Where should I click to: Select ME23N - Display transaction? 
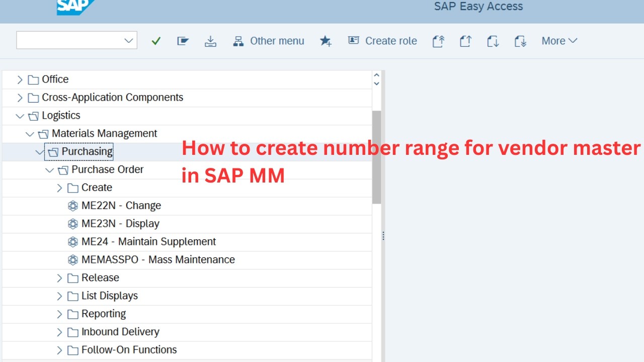pos(120,224)
